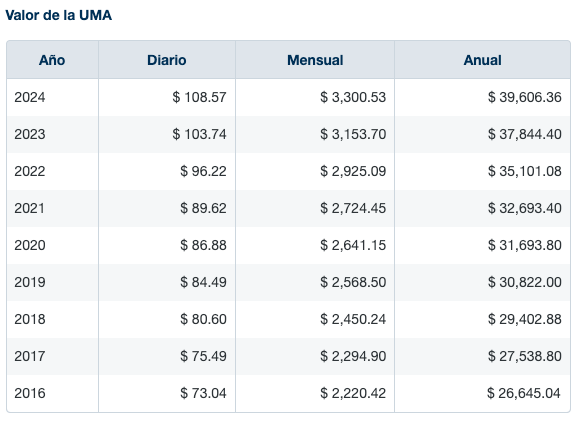Select the 2024 annual value $ 39,606.36
580x423 pixels.
point(525,97)
